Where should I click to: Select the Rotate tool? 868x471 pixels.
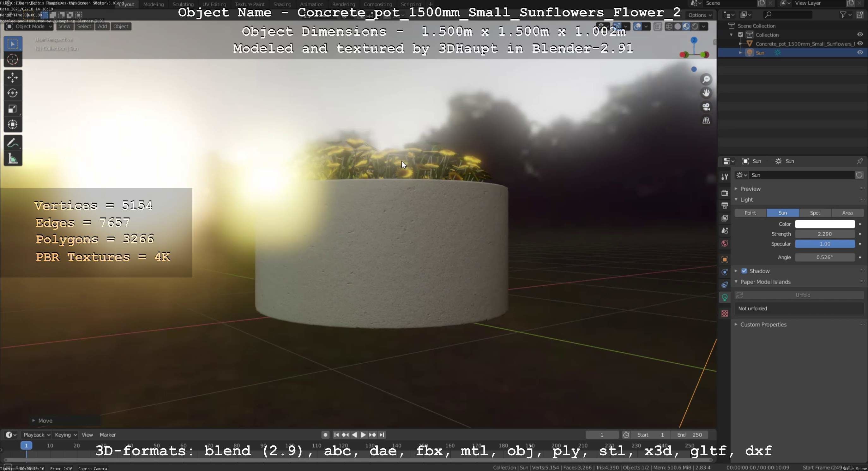click(13, 93)
